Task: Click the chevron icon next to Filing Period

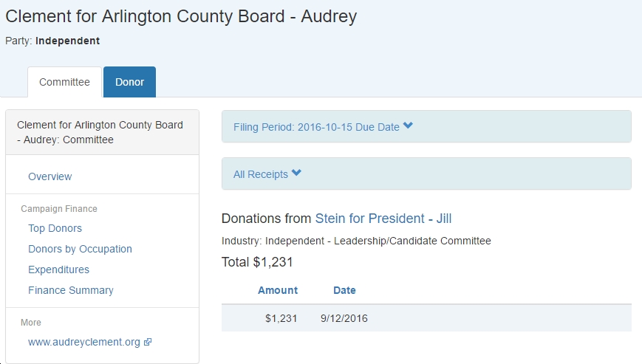Action: pyautogui.click(x=408, y=126)
